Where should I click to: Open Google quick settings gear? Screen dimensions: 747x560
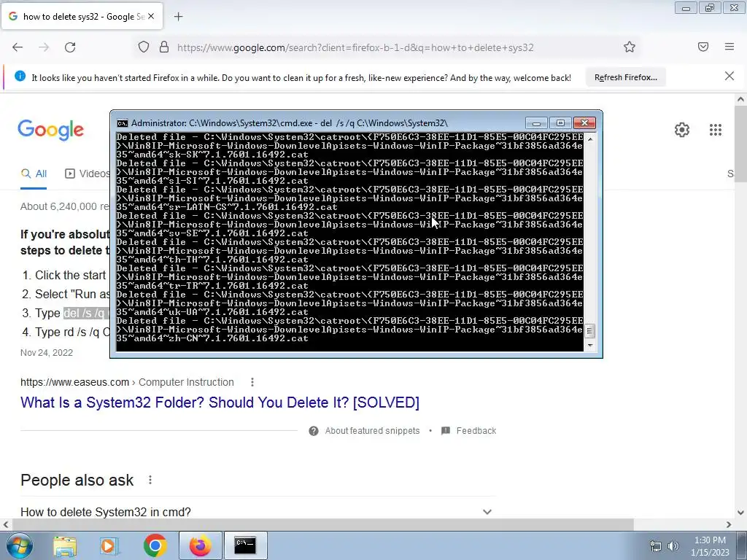pyautogui.click(x=682, y=130)
